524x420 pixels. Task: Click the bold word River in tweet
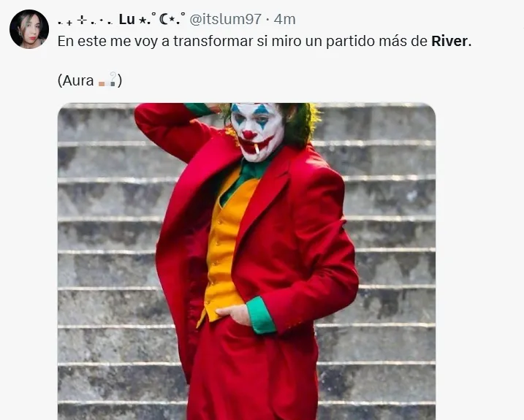[451, 41]
